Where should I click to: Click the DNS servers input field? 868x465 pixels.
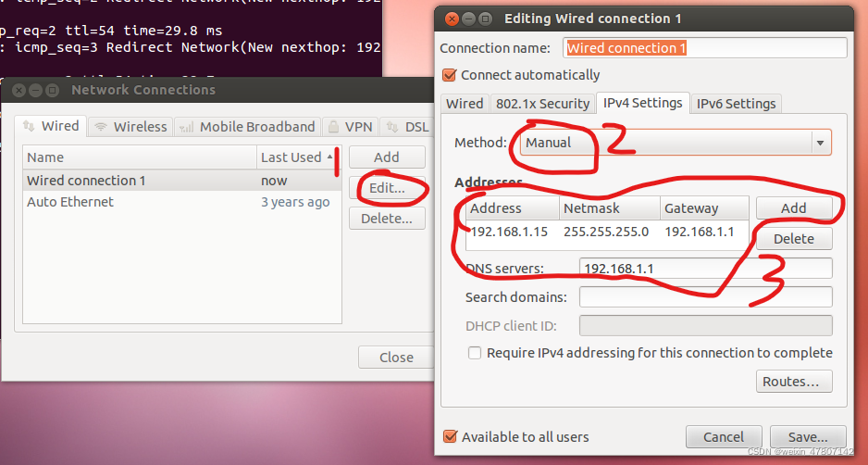[706, 269]
